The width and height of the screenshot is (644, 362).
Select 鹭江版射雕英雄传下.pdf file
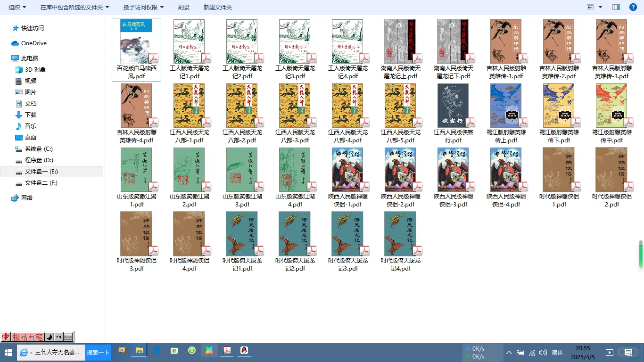point(559,114)
